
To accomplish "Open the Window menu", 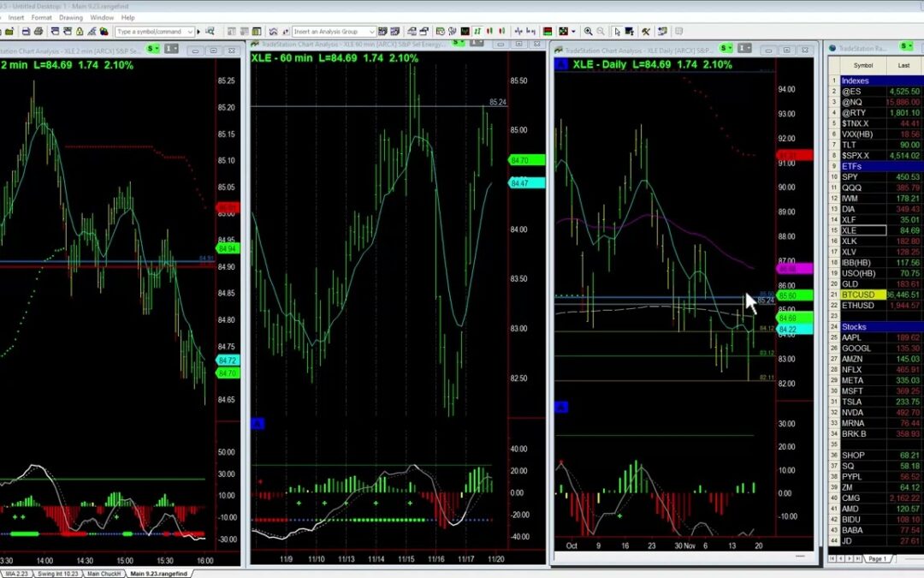I will (102, 18).
